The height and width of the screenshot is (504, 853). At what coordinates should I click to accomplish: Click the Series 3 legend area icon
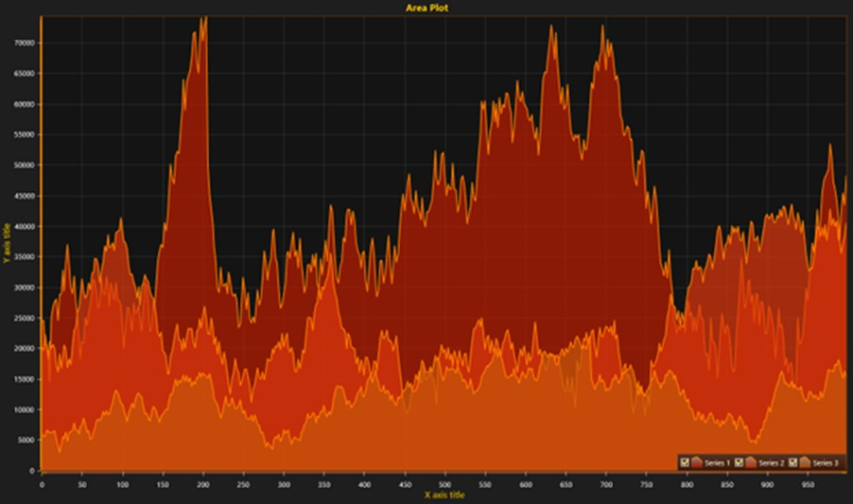(x=805, y=462)
